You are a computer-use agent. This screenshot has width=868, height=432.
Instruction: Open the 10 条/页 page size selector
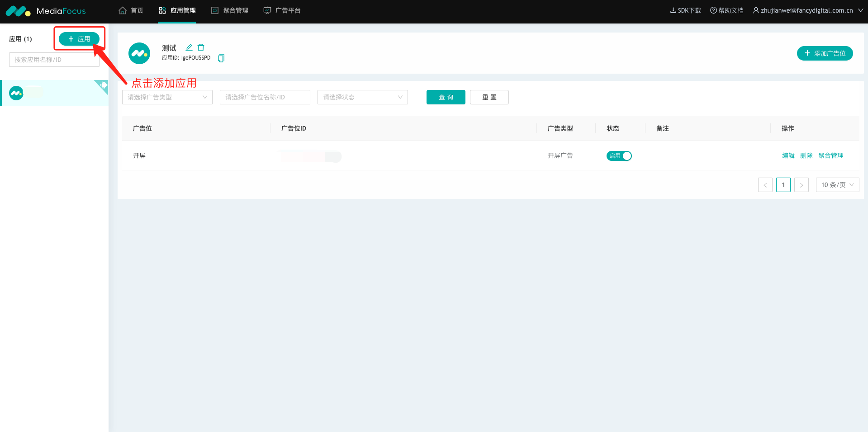837,185
